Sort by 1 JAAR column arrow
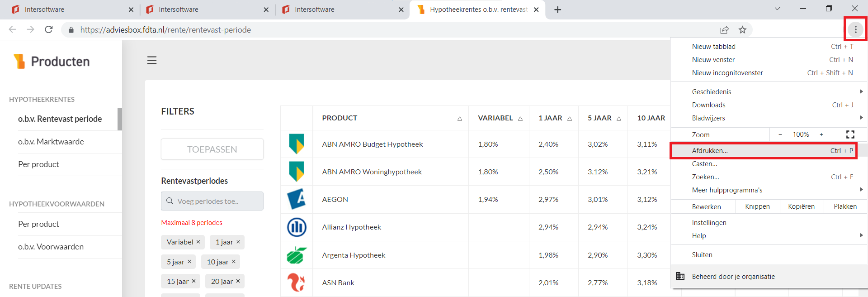Viewport: 868px width, 297px height. (x=570, y=119)
